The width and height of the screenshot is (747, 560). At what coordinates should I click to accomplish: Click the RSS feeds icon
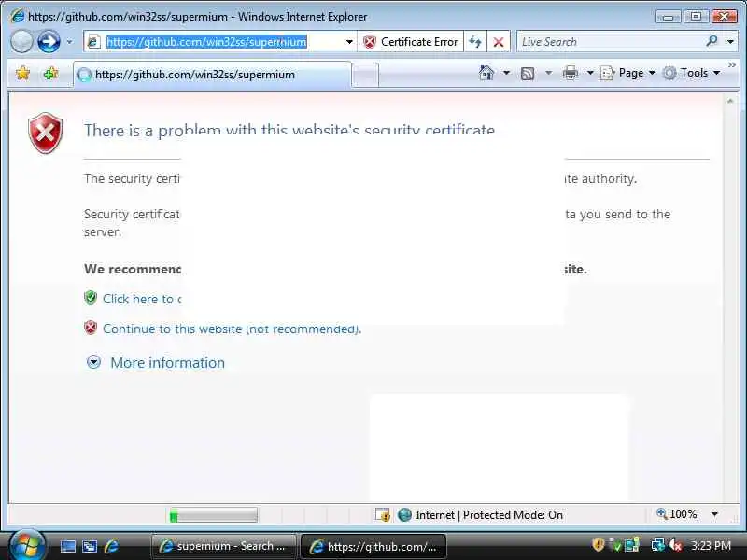[x=528, y=74]
